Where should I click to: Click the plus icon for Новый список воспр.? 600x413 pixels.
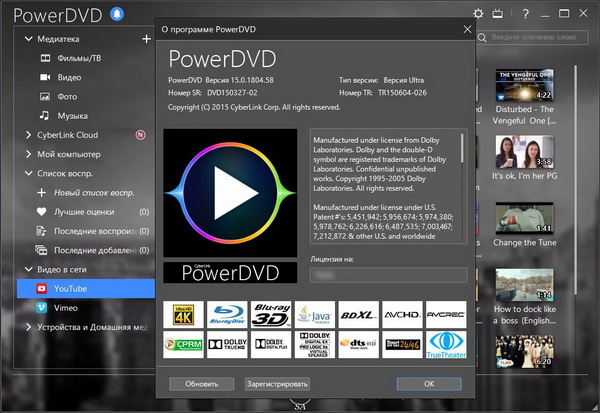coord(41,193)
